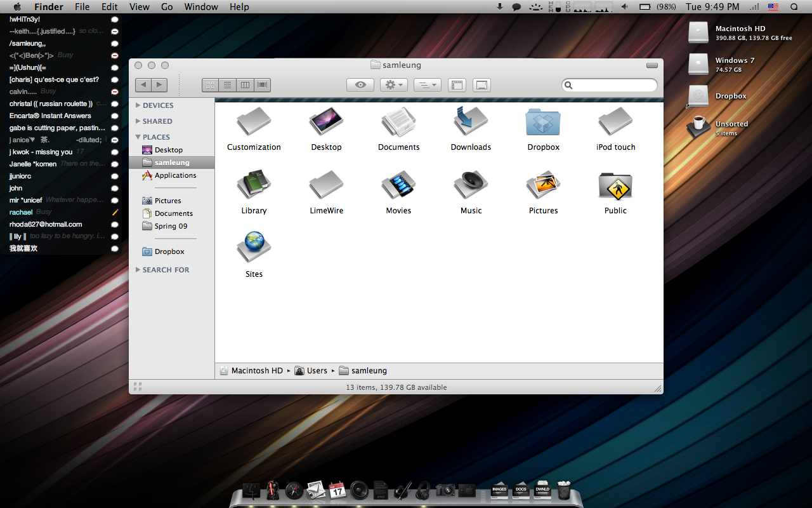Open the Library folder icon
The width and height of the screenshot is (812, 508).
(x=254, y=185)
